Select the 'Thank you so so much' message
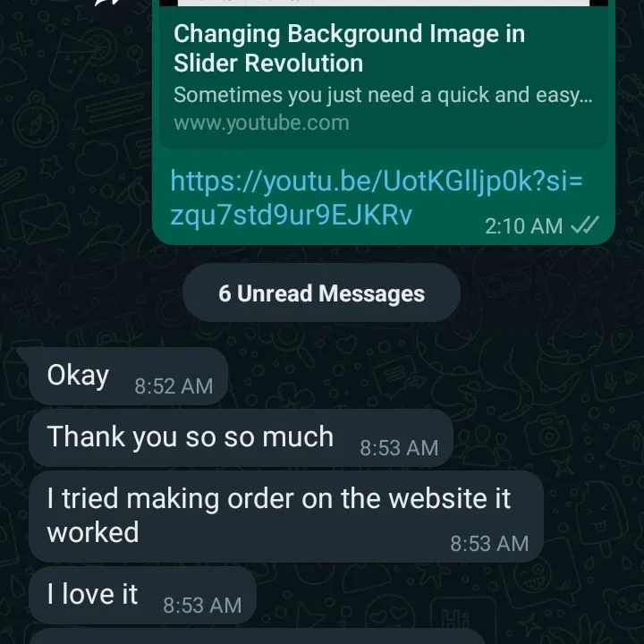644x644 pixels. [x=241, y=437]
